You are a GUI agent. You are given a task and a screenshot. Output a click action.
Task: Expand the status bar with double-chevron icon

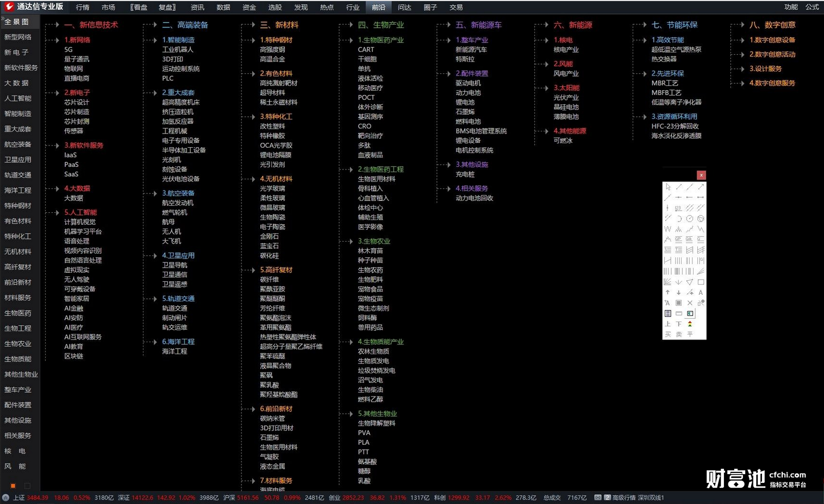click(5, 497)
